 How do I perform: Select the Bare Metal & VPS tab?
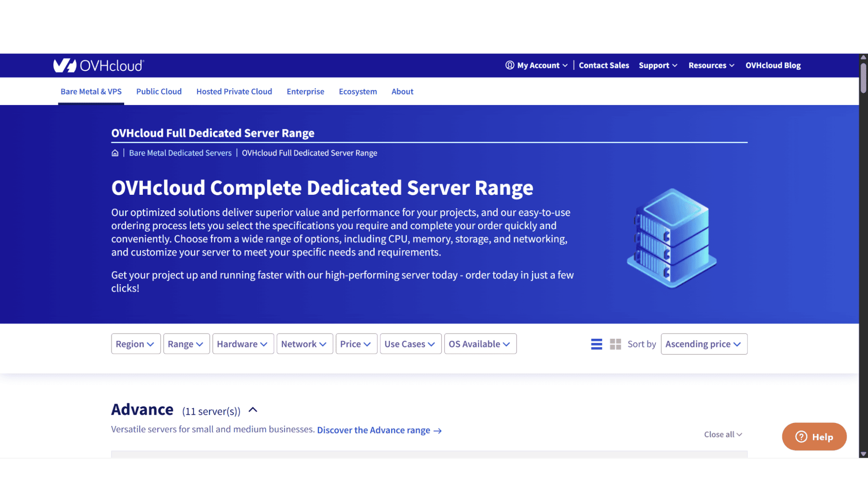[91, 92]
